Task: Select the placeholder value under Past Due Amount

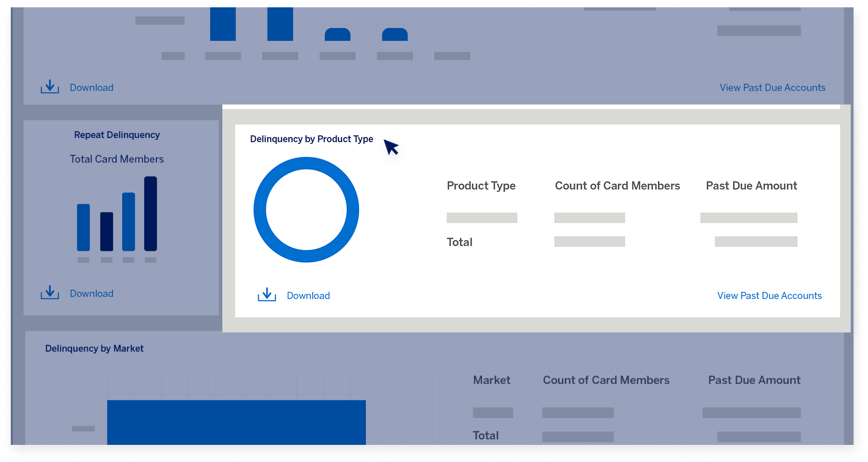Action: coord(749,218)
